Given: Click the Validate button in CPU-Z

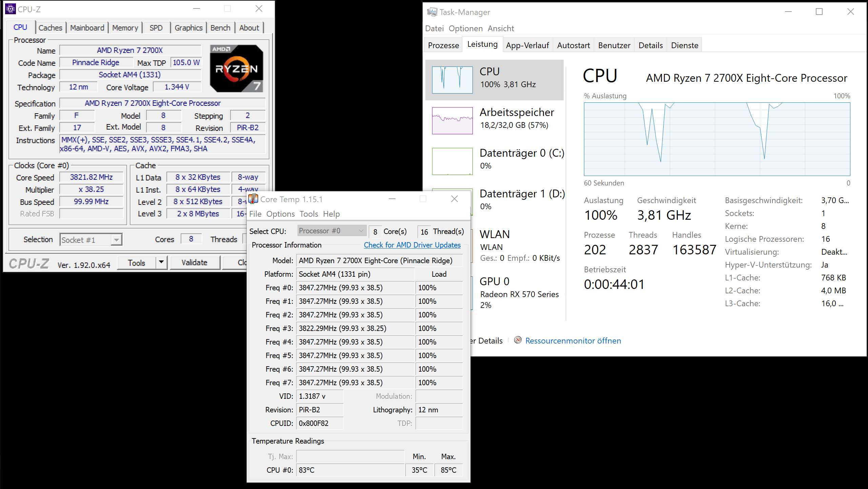Looking at the screenshot, I should pos(194,262).
